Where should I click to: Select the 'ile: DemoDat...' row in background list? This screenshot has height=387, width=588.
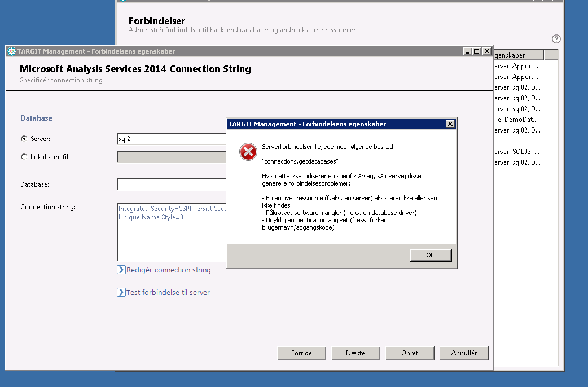(516, 120)
